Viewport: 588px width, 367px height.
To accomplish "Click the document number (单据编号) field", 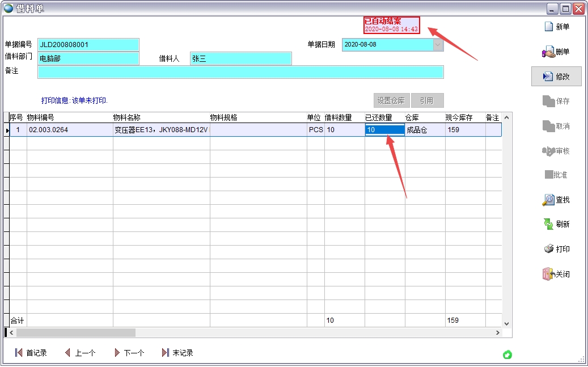I will tap(88, 45).
